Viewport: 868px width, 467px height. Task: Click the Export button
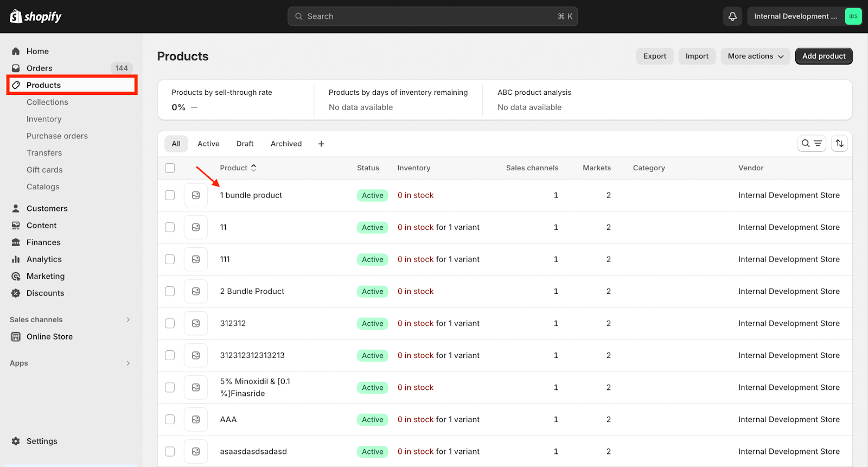[x=655, y=56]
